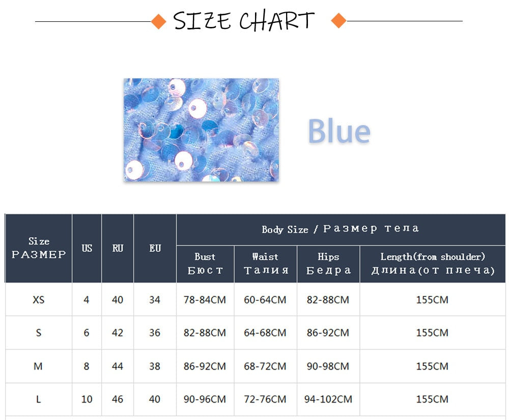Click the Blue color label

pos(339,131)
